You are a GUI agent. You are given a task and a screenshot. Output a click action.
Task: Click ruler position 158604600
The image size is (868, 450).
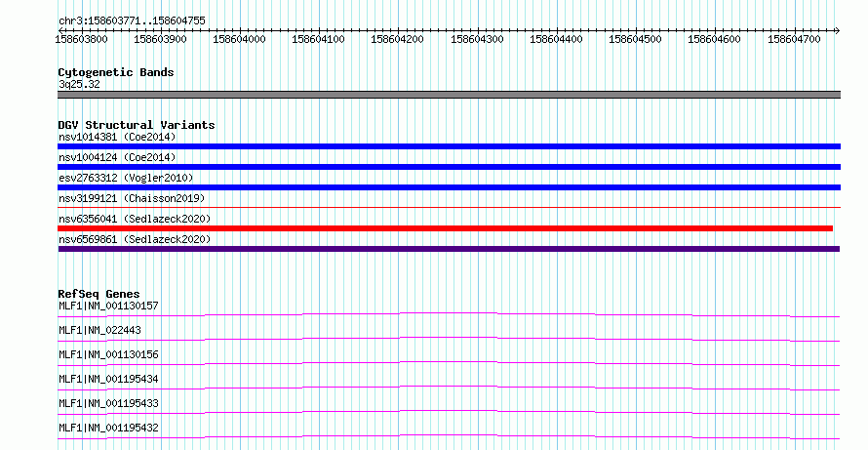click(714, 39)
